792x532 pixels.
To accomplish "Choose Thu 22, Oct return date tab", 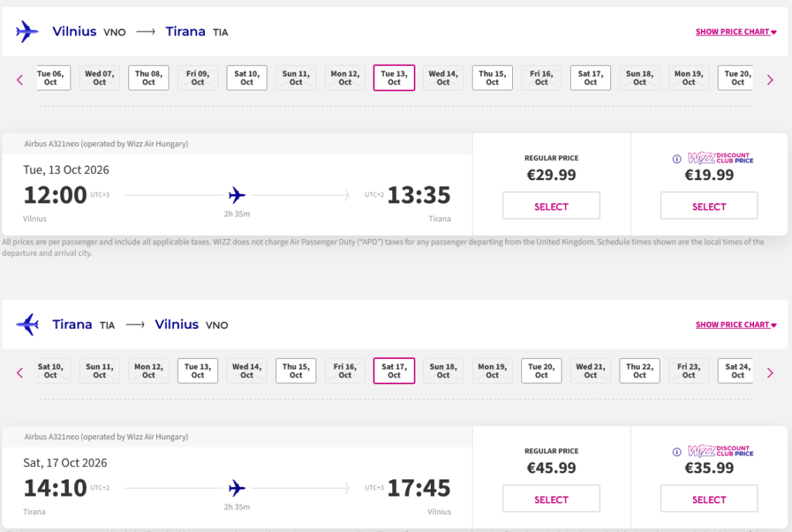I will pos(640,371).
